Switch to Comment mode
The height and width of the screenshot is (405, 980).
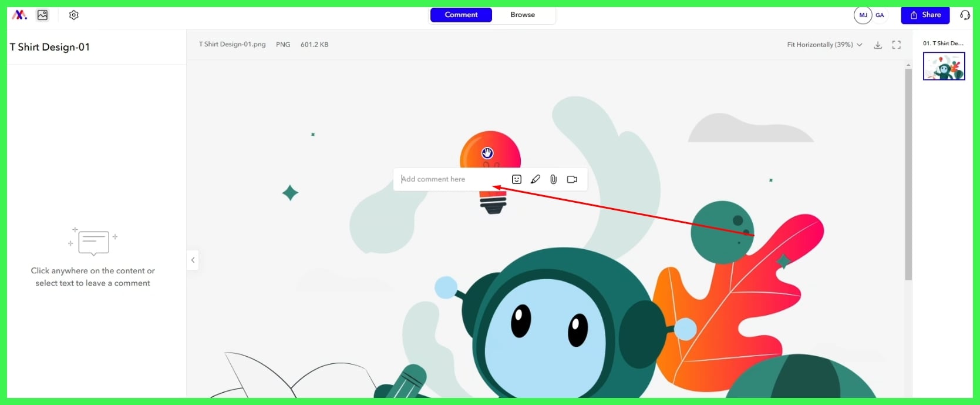[461, 15]
